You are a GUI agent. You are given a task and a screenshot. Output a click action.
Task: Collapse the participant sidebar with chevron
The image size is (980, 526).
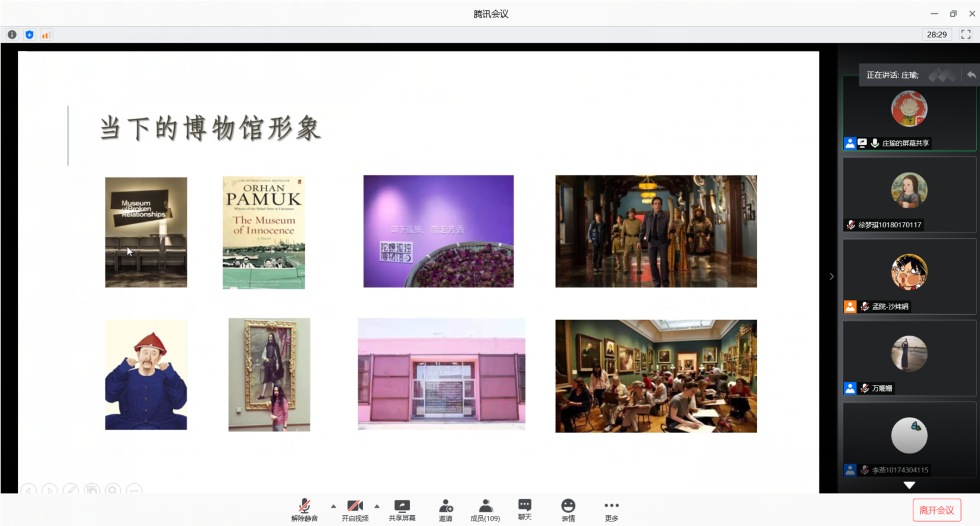click(831, 276)
